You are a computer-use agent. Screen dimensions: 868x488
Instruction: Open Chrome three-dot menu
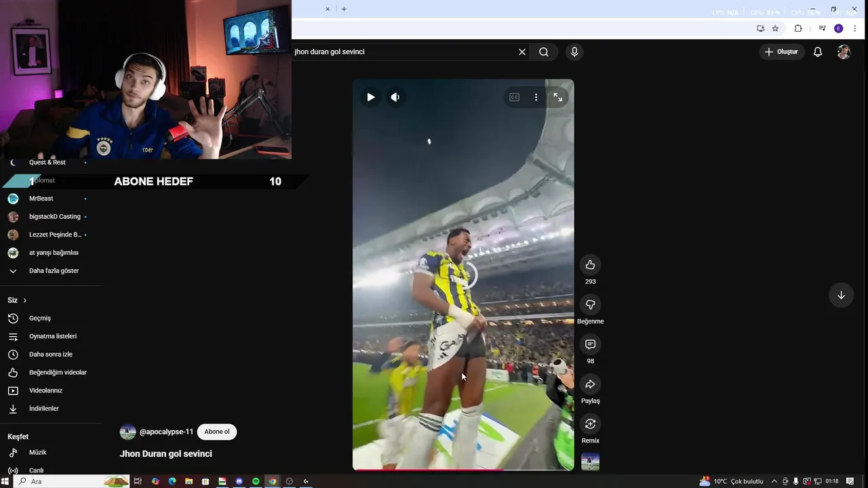854,28
